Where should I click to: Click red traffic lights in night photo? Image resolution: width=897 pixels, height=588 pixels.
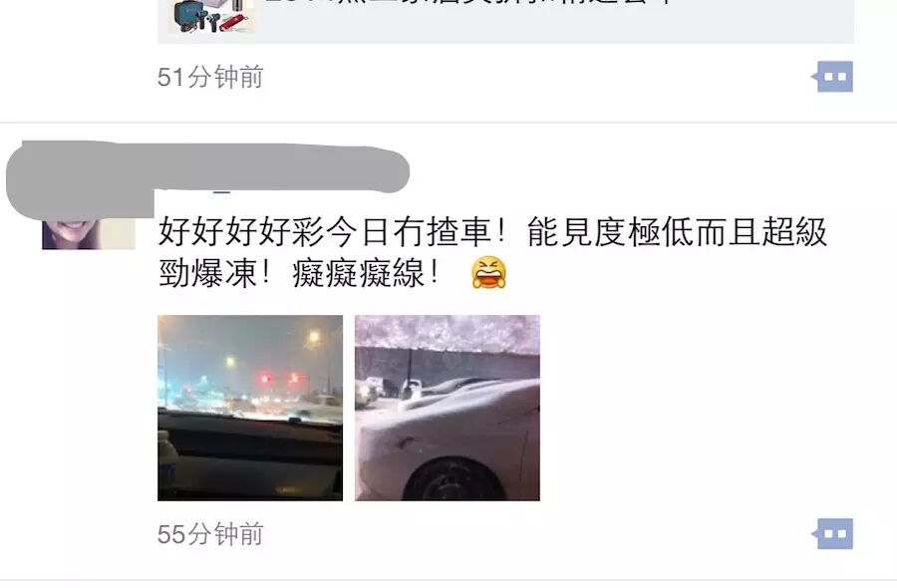pos(280,378)
